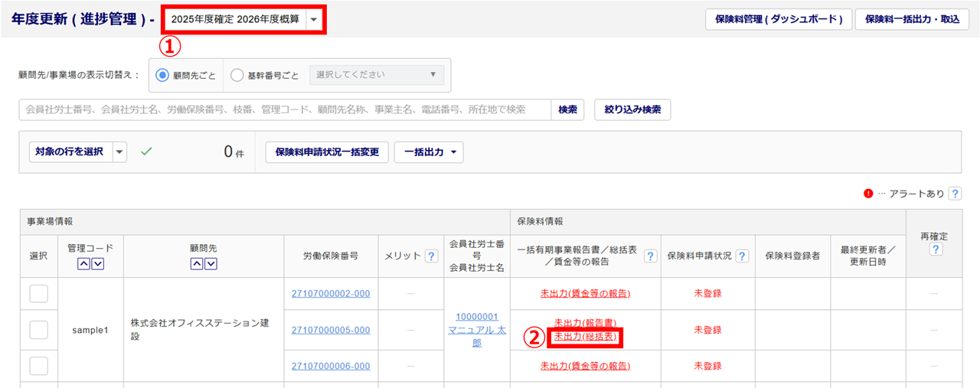Sort 顧問先 column ascending
980x388 pixels.
point(196,264)
